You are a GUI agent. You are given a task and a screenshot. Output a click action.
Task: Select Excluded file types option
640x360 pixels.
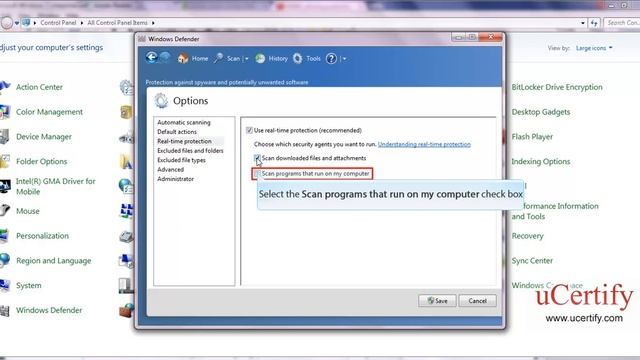(181, 160)
